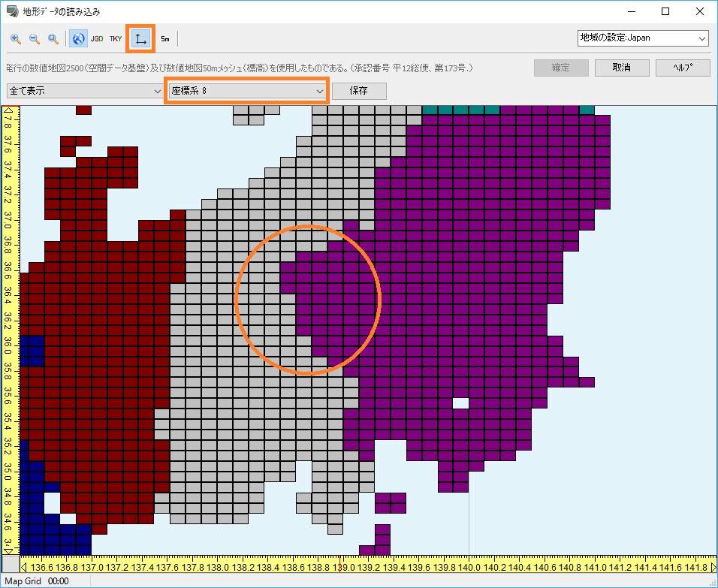Click the 139.0 mark on longitude ruler
The width and height of the screenshot is (718, 588).
tap(343, 568)
